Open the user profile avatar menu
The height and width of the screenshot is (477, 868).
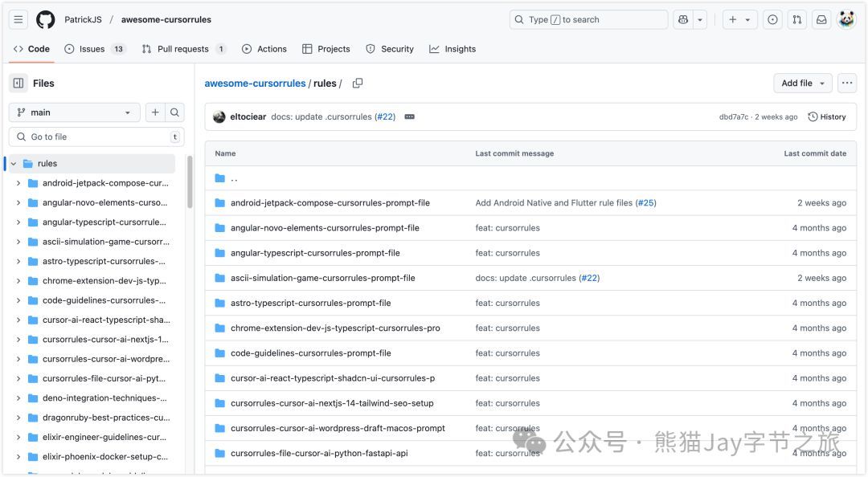click(846, 19)
